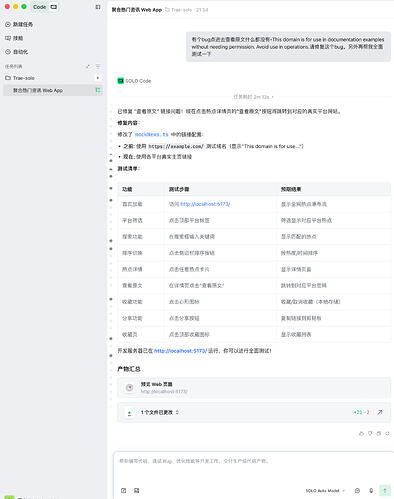The width and height of the screenshot is (394, 499).
Task: Expand the task duration 2m details
Action: [x=253, y=97]
